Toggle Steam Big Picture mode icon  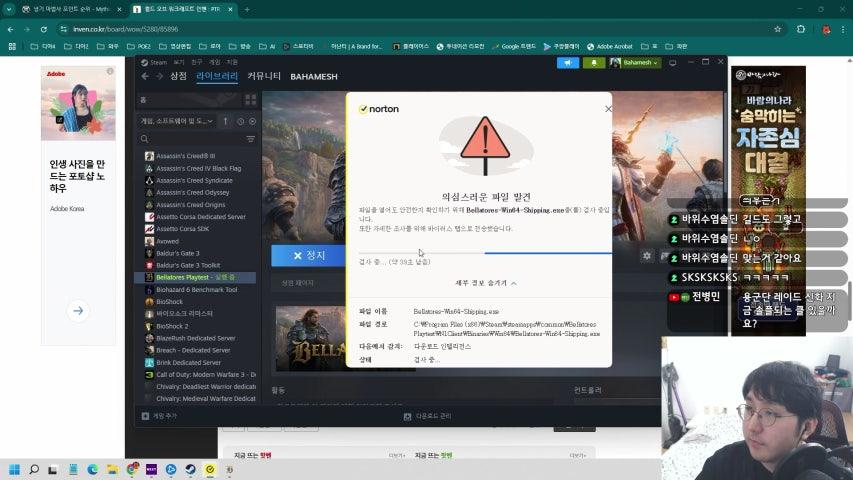672,63
